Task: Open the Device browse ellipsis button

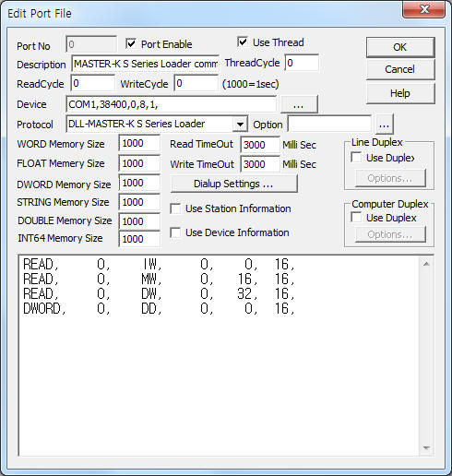Action: (299, 104)
